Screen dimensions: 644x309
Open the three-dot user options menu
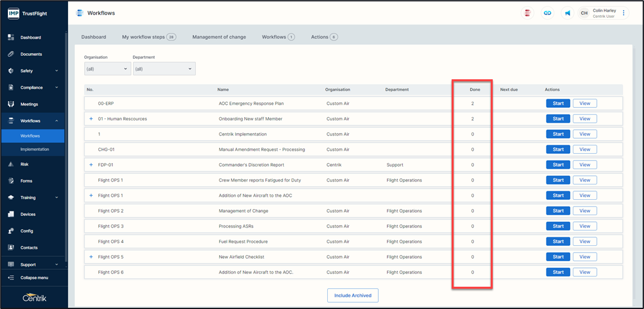tap(624, 13)
